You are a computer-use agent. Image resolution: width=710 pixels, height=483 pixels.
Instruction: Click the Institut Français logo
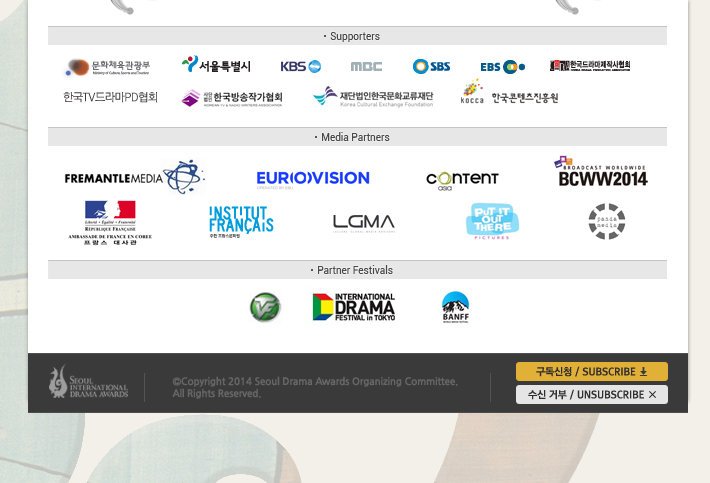point(241,222)
